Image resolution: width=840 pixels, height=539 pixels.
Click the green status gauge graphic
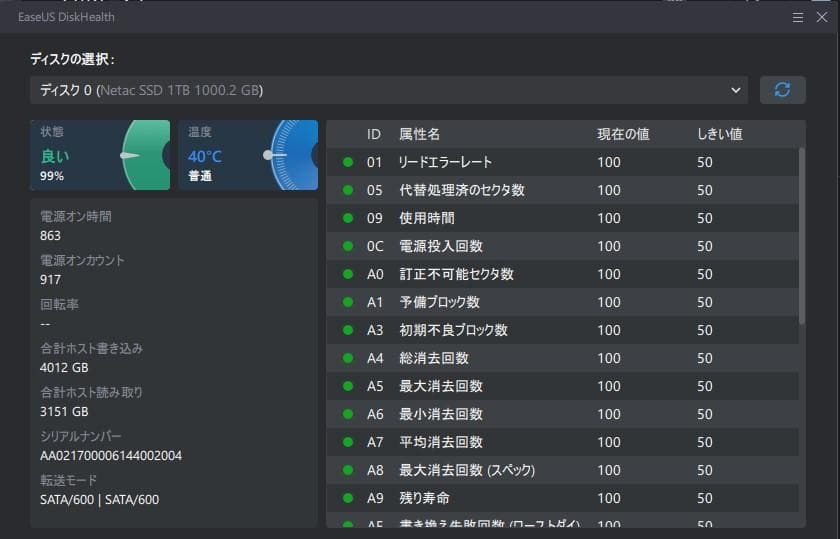(x=145, y=155)
